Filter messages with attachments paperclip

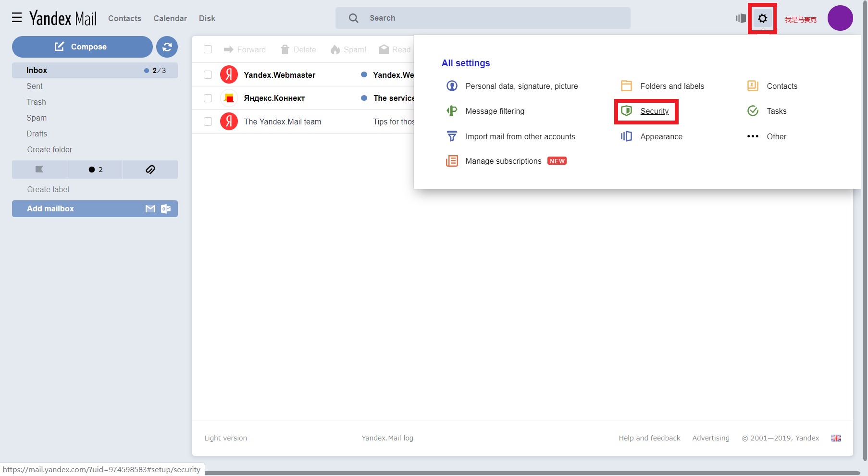150,170
